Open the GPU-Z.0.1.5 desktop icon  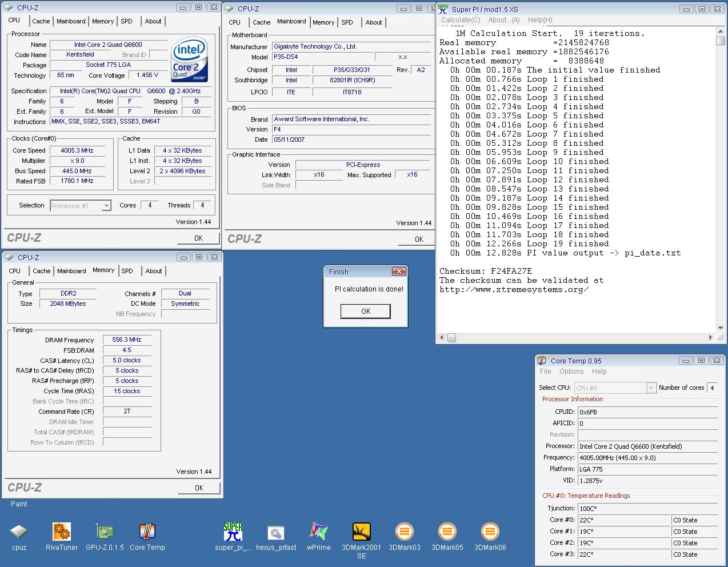pos(105,532)
